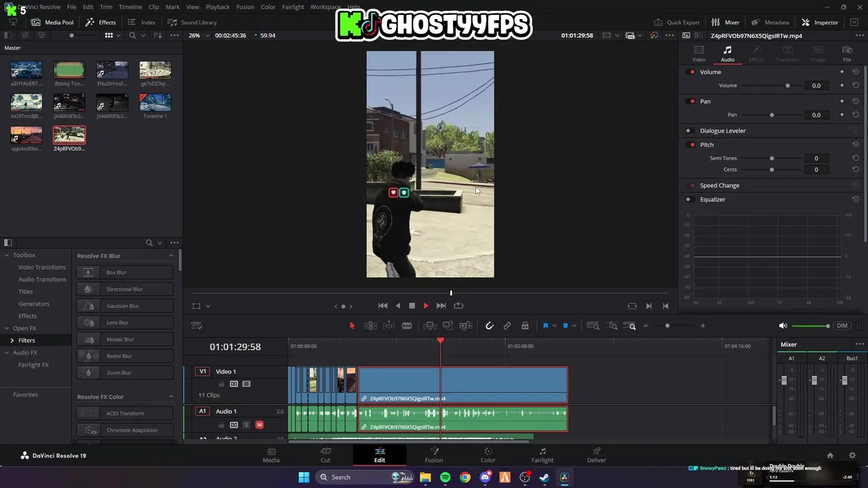
Task: Disable the Volume section toggle
Action: 692,72
